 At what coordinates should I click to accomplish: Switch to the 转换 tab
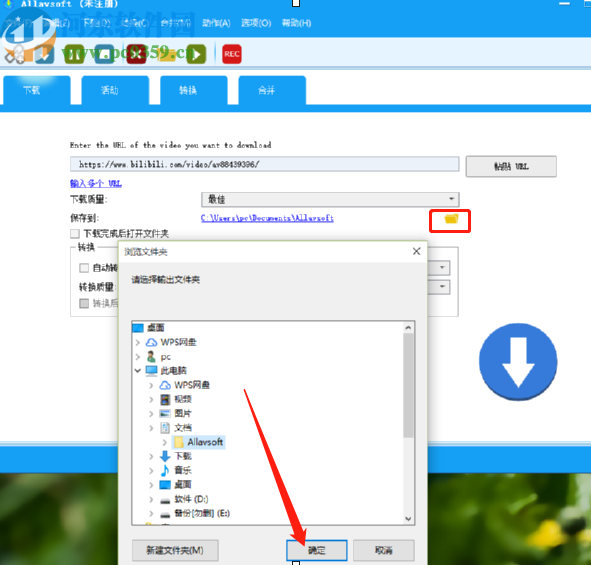pos(194,90)
